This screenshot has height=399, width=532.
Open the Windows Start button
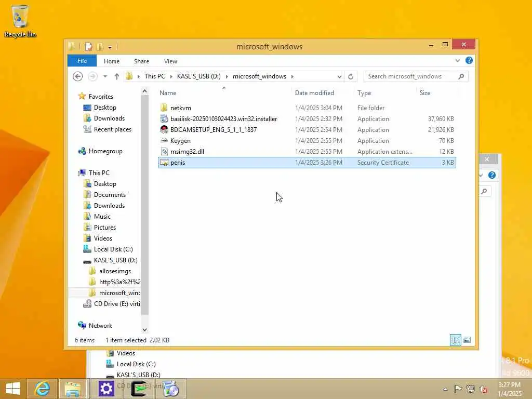13,389
